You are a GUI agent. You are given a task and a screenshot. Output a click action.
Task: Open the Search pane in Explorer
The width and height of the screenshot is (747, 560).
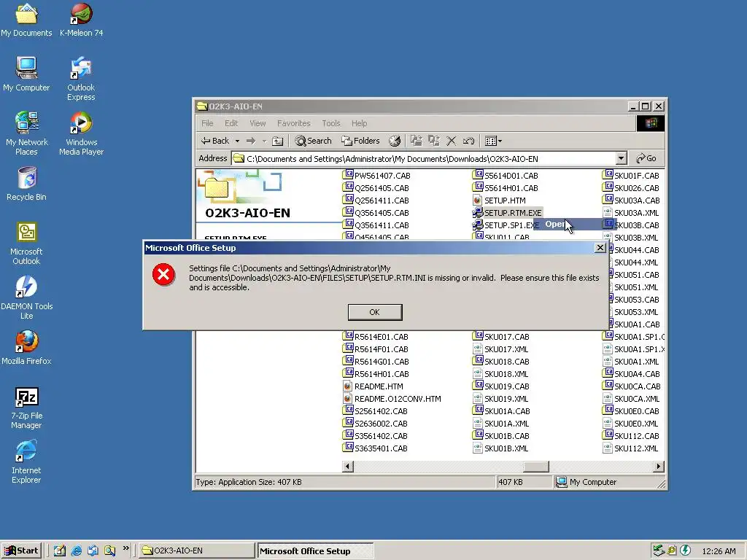pyautogui.click(x=313, y=141)
